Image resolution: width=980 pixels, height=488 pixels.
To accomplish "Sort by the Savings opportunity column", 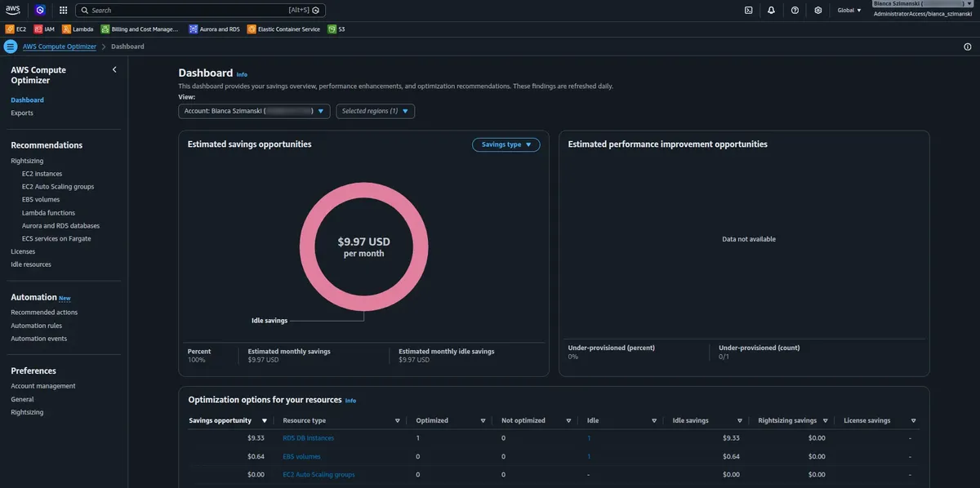I will coord(228,420).
